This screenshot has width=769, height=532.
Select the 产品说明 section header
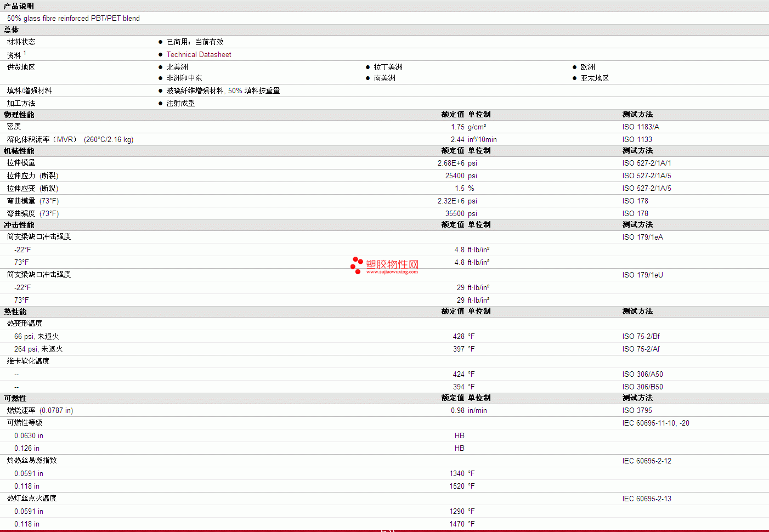[x=19, y=6]
